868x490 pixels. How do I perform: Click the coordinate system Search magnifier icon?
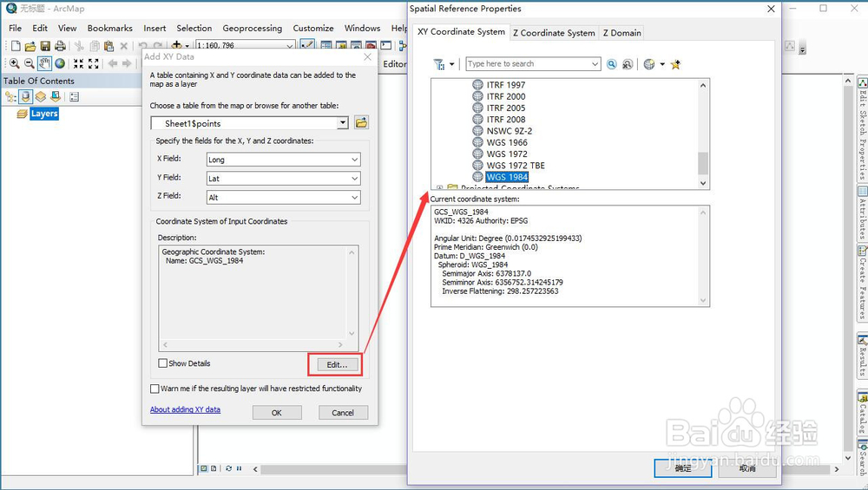pos(612,64)
